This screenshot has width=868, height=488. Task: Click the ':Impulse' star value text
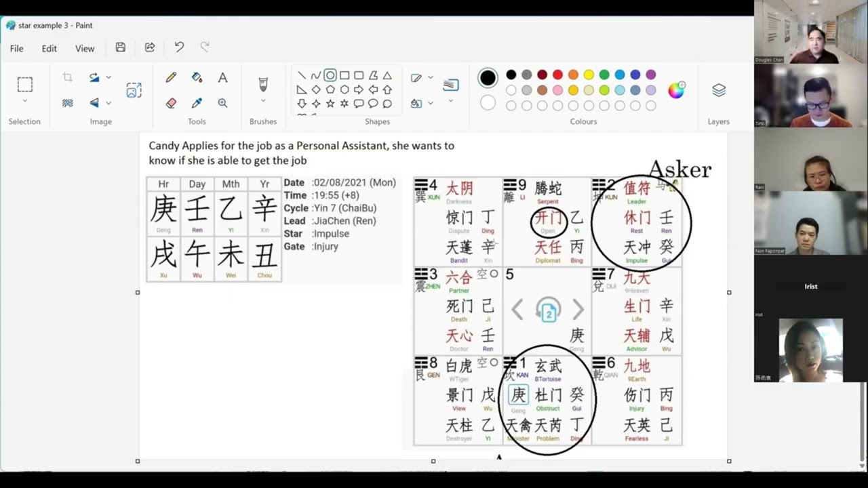(x=330, y=234)
